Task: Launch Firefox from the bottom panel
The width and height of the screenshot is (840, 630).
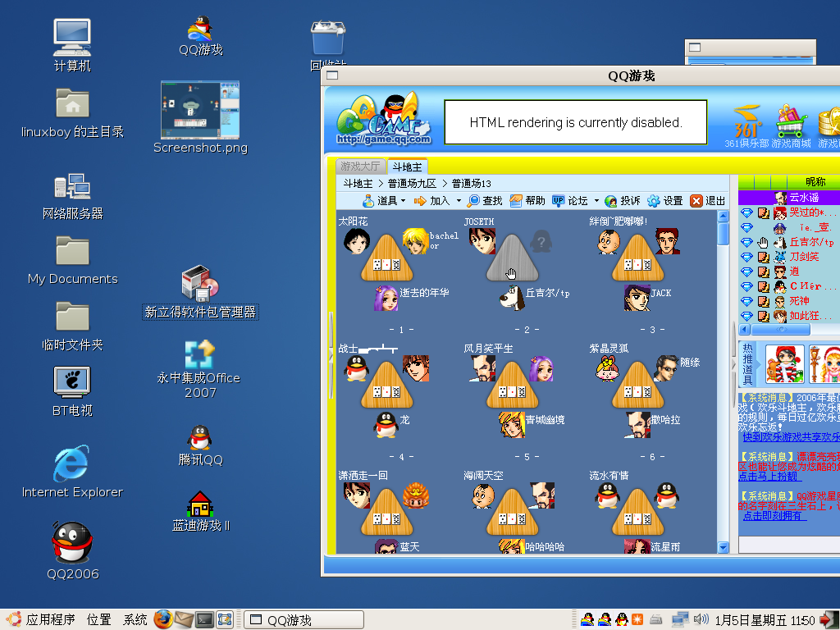Action: (x=163, y=620)
